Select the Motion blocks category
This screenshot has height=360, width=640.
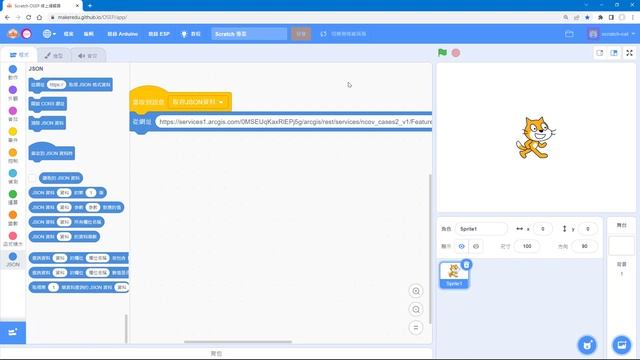(x=13, y=72)
